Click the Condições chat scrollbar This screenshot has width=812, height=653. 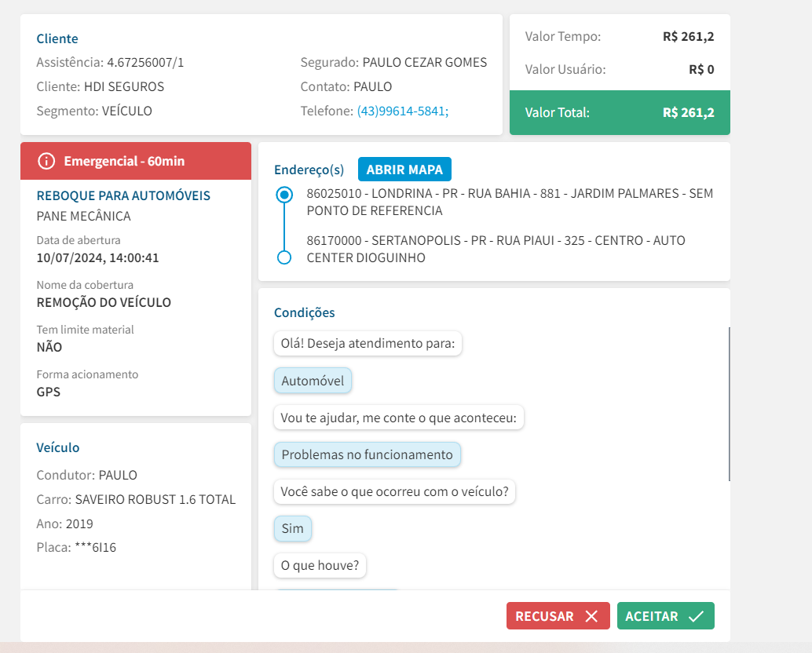click(729, 404)
